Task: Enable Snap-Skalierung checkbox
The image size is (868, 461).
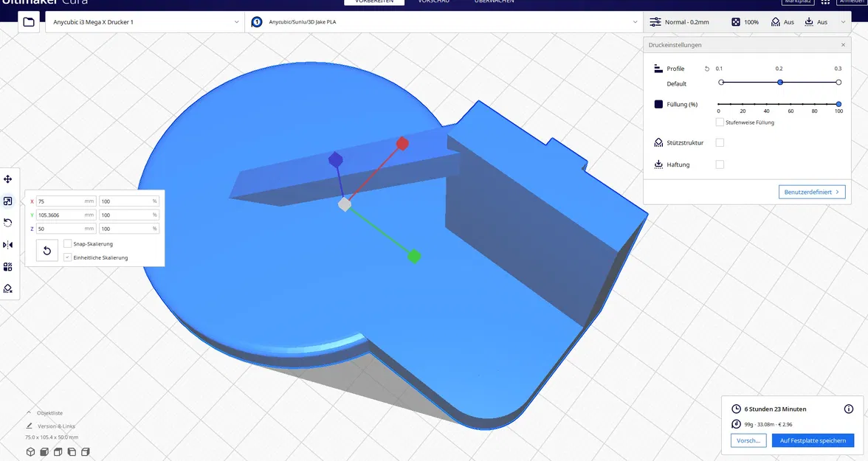Action: tap(68, 243)
